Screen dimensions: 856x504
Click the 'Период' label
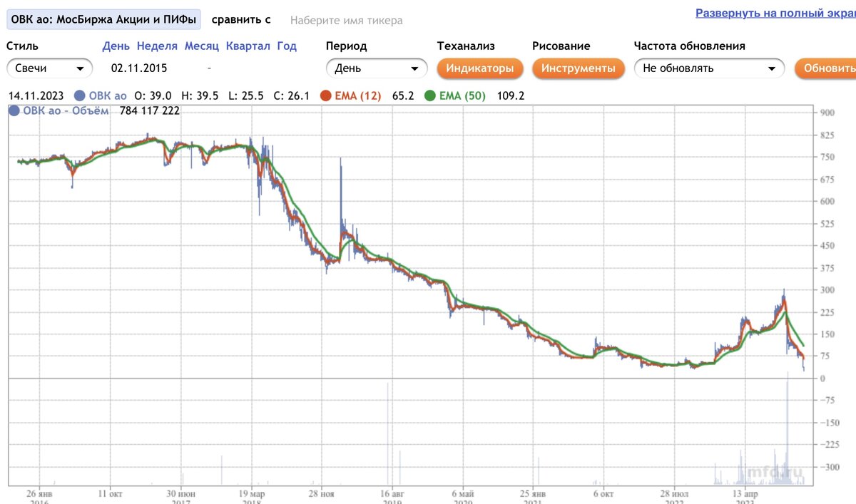click(x=347, y=46)
